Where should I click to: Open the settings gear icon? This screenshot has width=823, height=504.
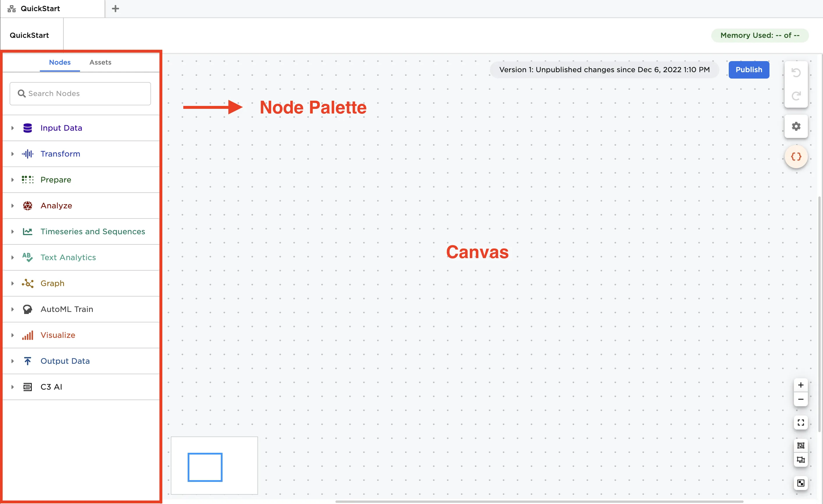pyautogui.click(x=796, y=126)
